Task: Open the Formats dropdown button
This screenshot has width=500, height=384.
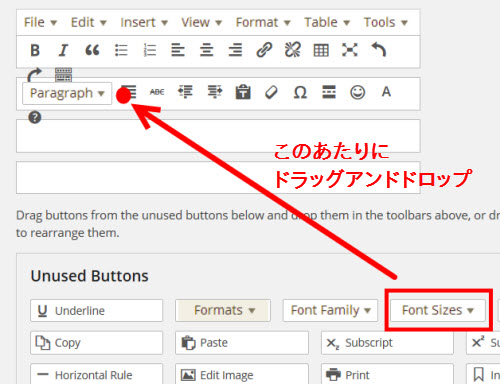Action: [223, 310]
